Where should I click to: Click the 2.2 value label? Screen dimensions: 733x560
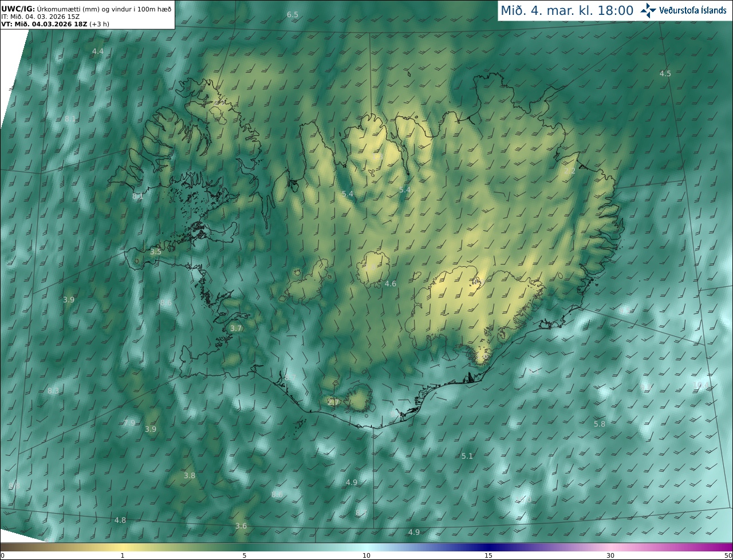tap(570, 171)
